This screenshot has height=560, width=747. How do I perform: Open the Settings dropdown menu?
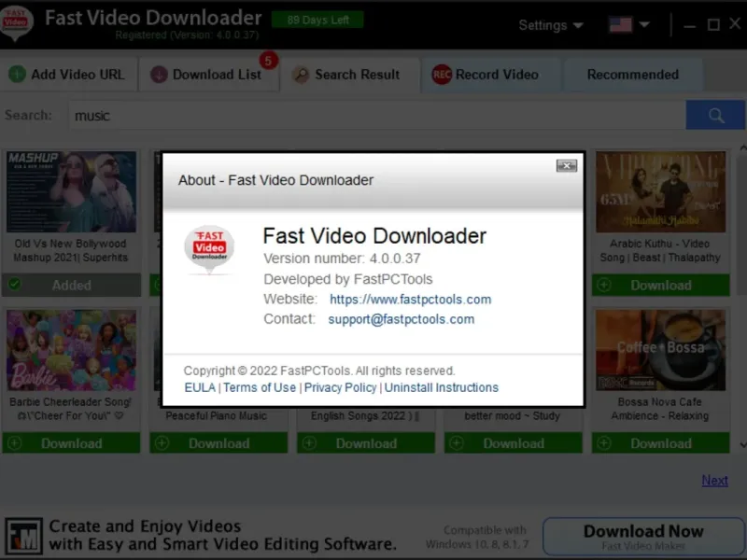point(550,25)
